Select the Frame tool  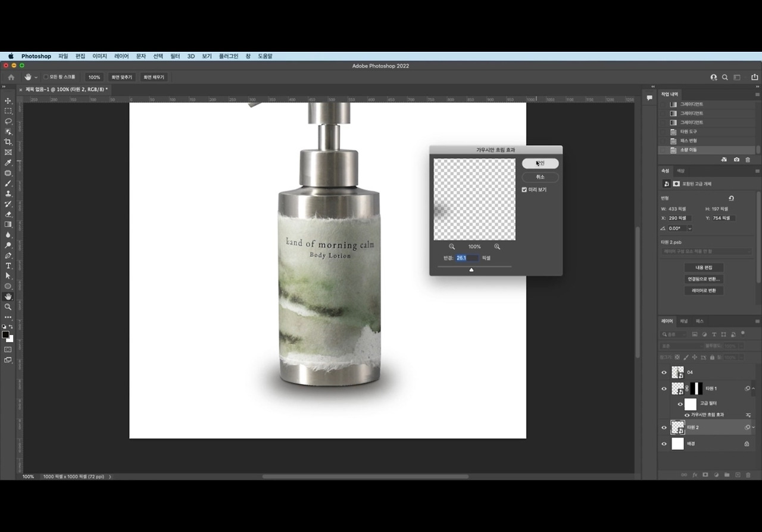[x=8, y=152]
